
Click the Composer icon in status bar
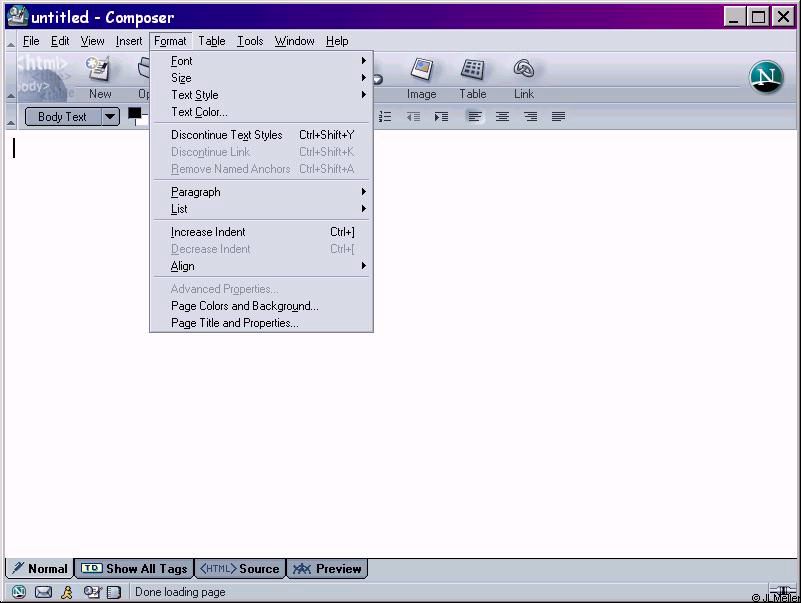tap(92, 592)
